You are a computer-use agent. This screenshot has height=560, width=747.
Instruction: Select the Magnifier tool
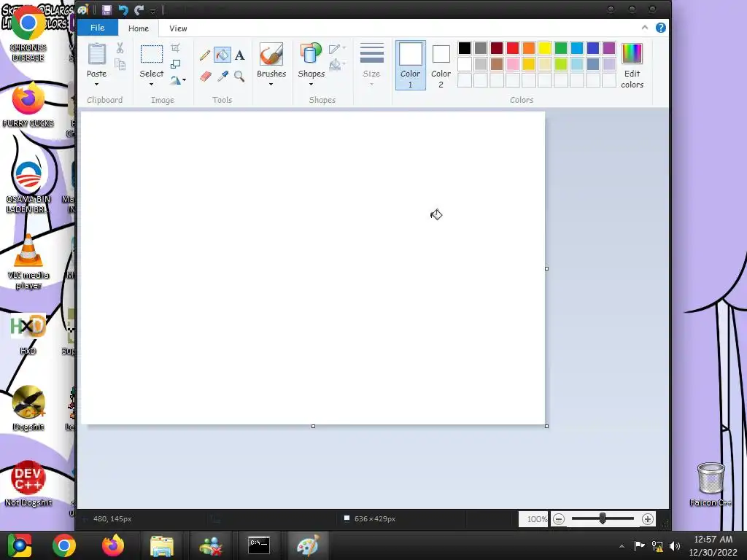(239, 76)
